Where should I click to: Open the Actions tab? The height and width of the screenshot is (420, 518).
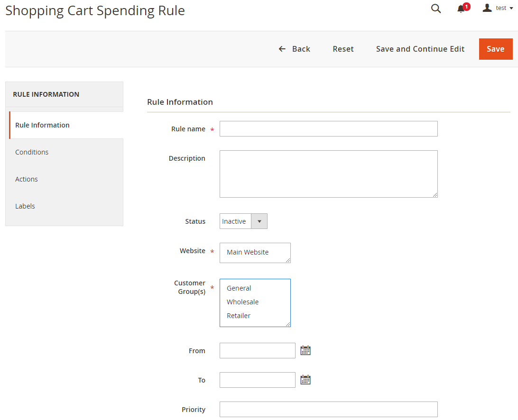[x=27, y=179]
